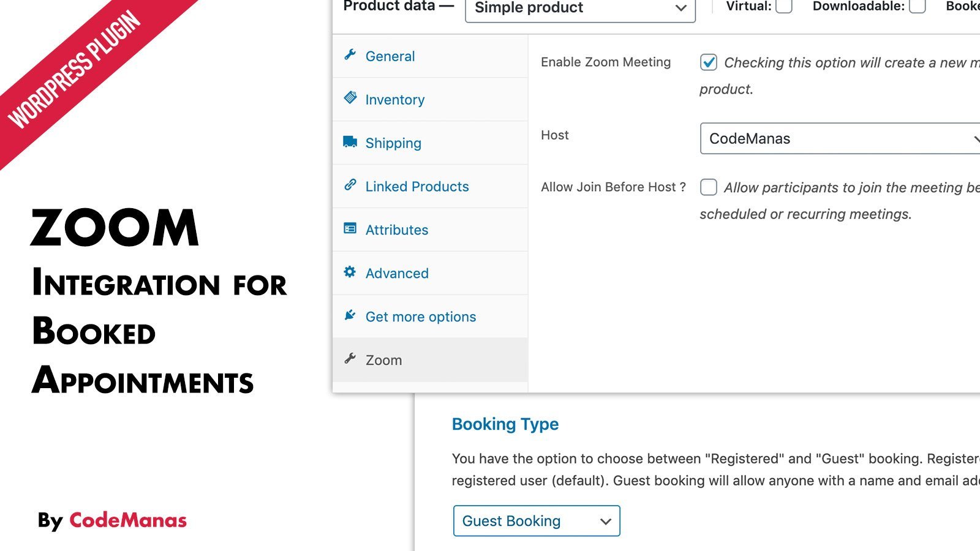The width and height of the screenshot is (980, 551).
Task: Check the Virtual product checkbox
Action: coord(784,6)
